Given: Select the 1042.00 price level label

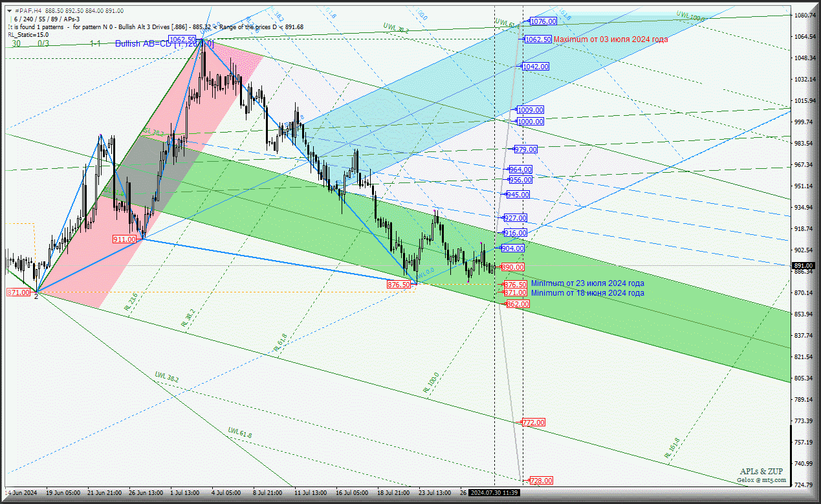Looking at the screenshot, I should [536, 67].
